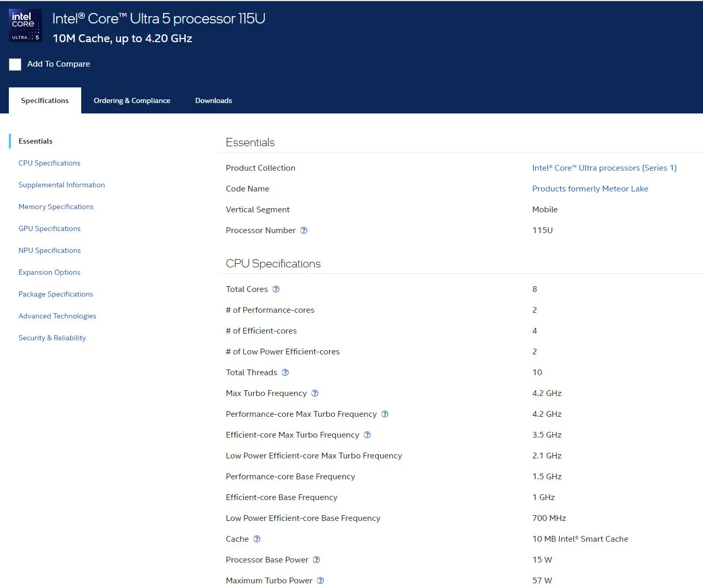This screenshot has width=703, height=588.
Task: Switch to the Ordering & Compliance tab
Action: [132, 100]
